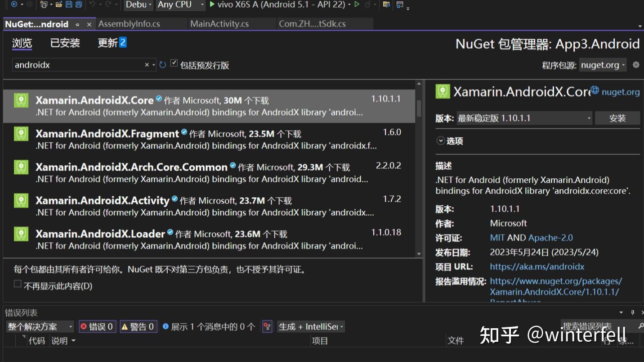Click the Xamarin.AndroidX.Loader package icon
This screenshot has width=644, height=362.
coord(21,234)
